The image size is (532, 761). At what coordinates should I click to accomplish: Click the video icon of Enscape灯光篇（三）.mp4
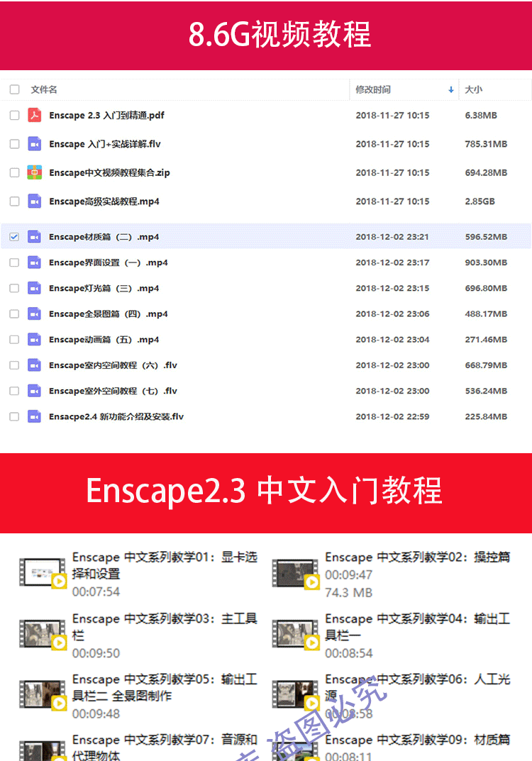(35, 288)
